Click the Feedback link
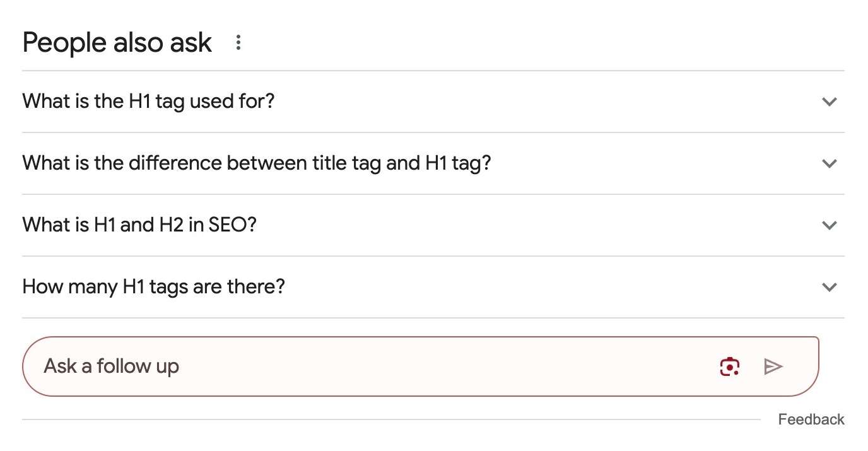This screenshot has width=868, height=451. [x=811, y=419]
